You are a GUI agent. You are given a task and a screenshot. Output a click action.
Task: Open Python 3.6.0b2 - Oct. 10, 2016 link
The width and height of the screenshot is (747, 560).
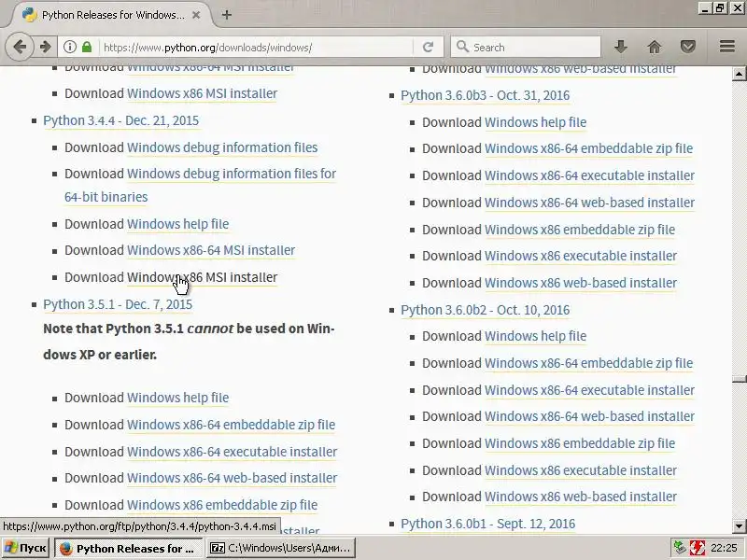point(485,310)
